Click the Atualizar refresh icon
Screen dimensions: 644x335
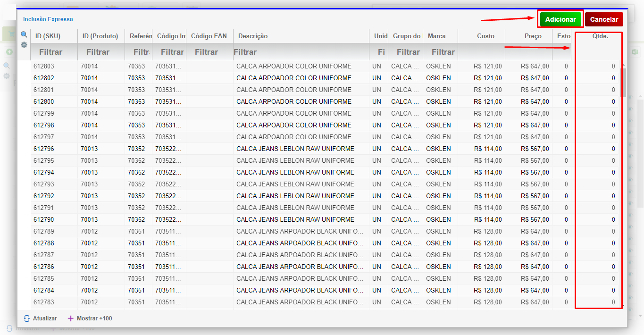click(x=27, y=318)
